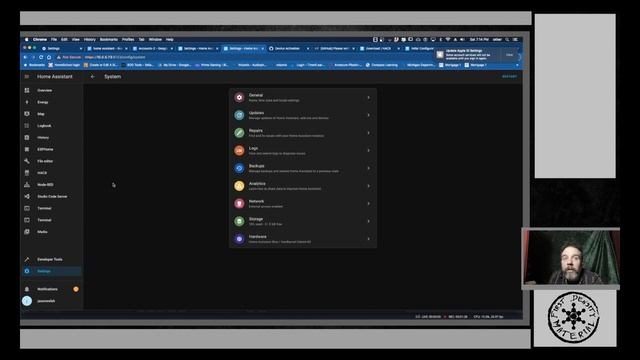The height and width of the screenshot is (360, 640).
Task: Click the Notifications bell icon
Action: coord(27,289)
